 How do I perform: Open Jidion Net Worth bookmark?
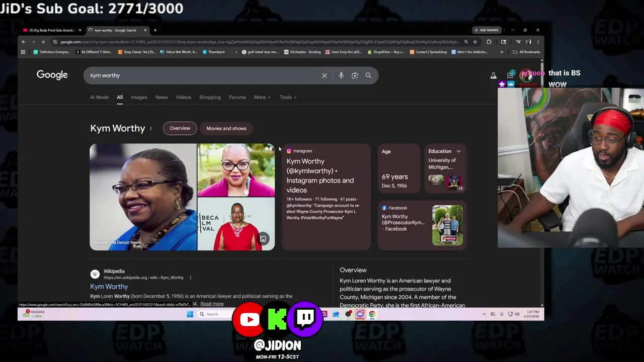[179, 52]
